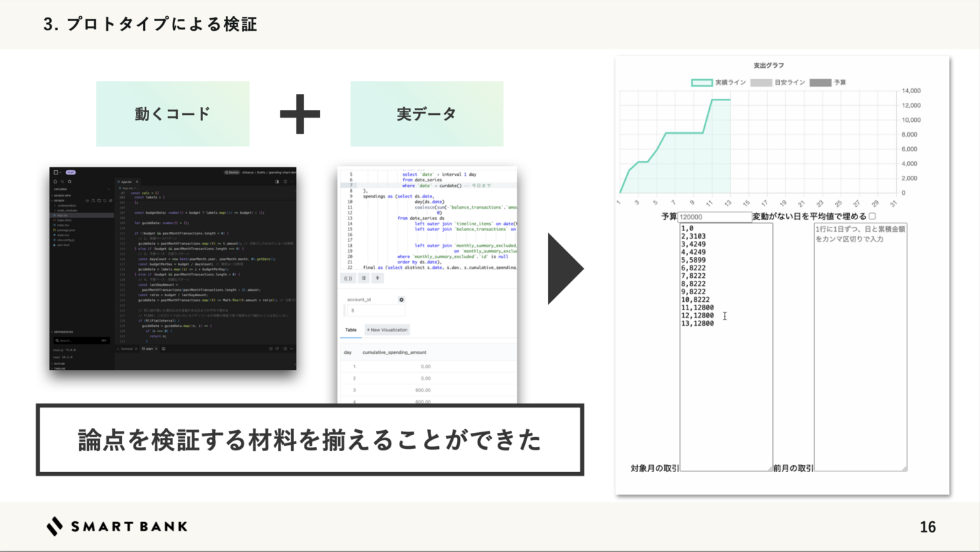Click the 予算 budget input field
The width and height of the screenshot is (980, 552).
click(715, 217)
